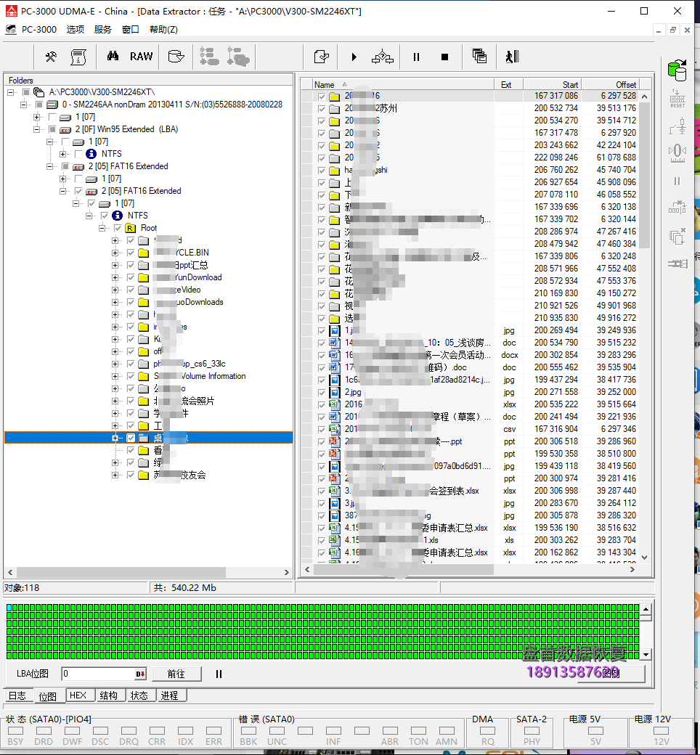Open search with the binoculars icon
Screen dimensions: 700x755
113,57
